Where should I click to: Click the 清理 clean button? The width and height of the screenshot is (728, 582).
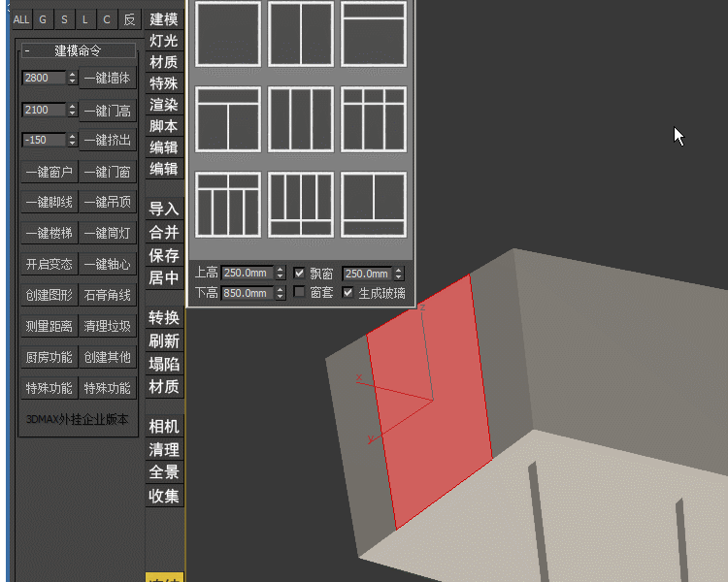[x=164, y=449]
